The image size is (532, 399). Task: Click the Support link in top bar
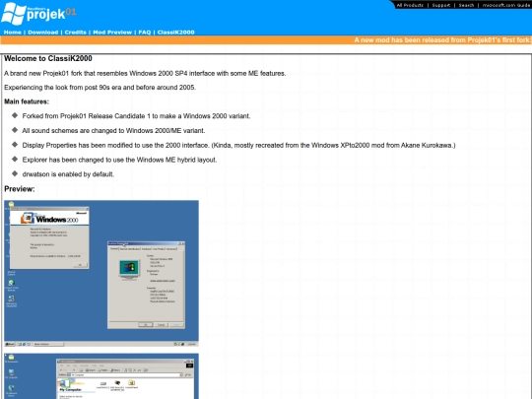pyautogui.click(x=441, y=5)
